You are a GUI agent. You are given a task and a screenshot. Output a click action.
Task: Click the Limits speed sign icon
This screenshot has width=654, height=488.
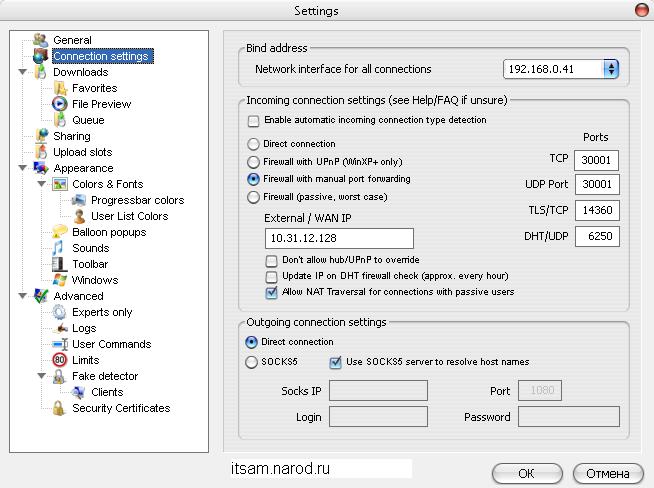pyautogui.click(x=59, y=360)
